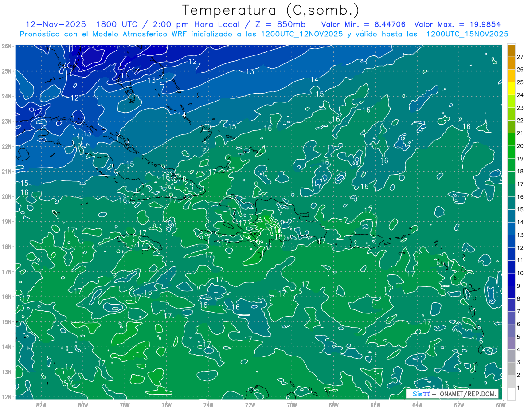Click the colorbar legend value "24"

click(520, 95)
